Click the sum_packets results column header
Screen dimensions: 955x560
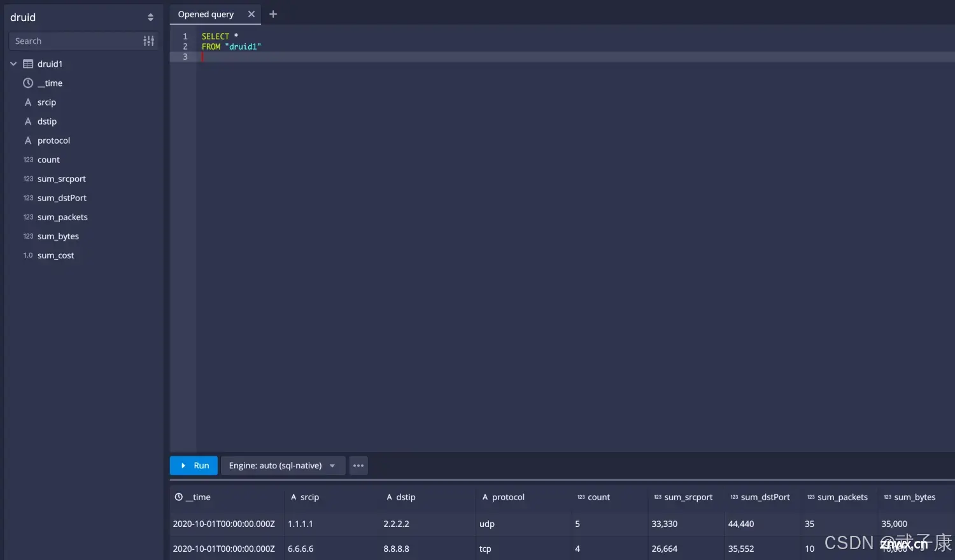pyautogui.click(x=840, y=497)
